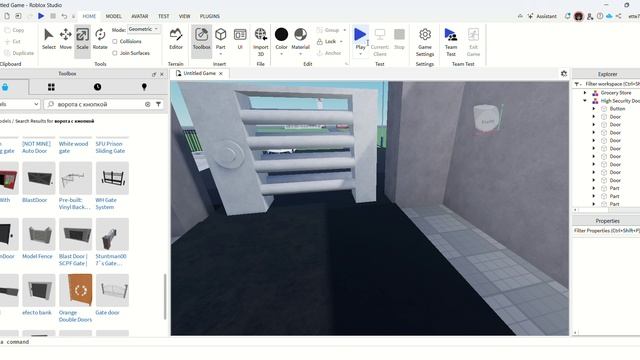This screenshot has height=360, width=640.
Task: Open the Terrain Editor
Action: pyautogui.click(x=176, y=39)
